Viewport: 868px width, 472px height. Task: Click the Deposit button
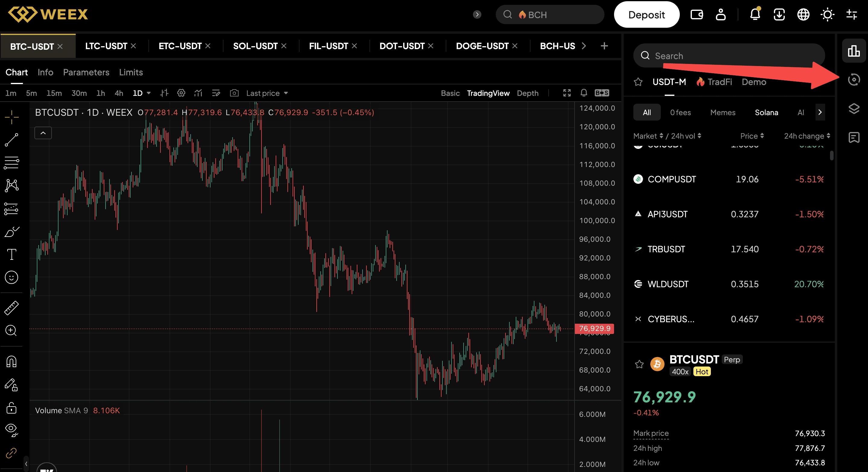pyautogui.click(x=646, y=14)
